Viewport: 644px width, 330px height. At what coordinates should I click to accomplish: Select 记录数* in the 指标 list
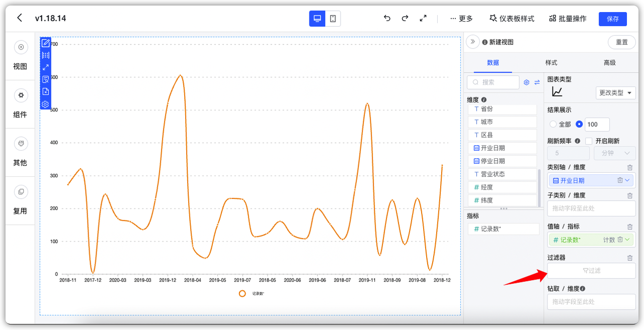(x=504, y=229)
